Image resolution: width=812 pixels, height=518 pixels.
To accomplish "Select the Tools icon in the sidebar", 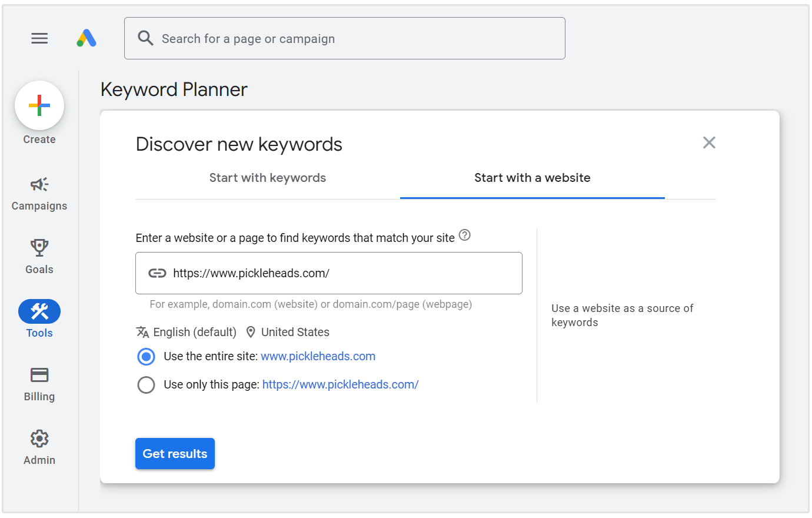I will point(39,311).
